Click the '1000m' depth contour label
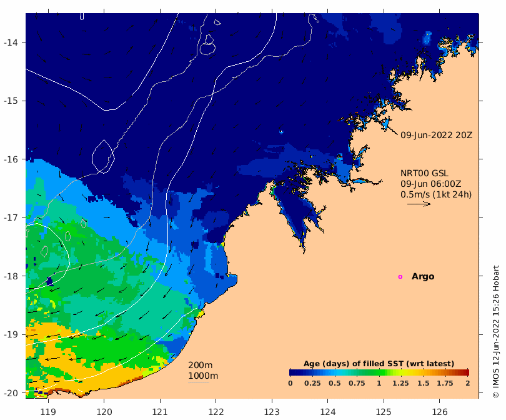Viewport: 506px width, 420px height. coord(203,376)
